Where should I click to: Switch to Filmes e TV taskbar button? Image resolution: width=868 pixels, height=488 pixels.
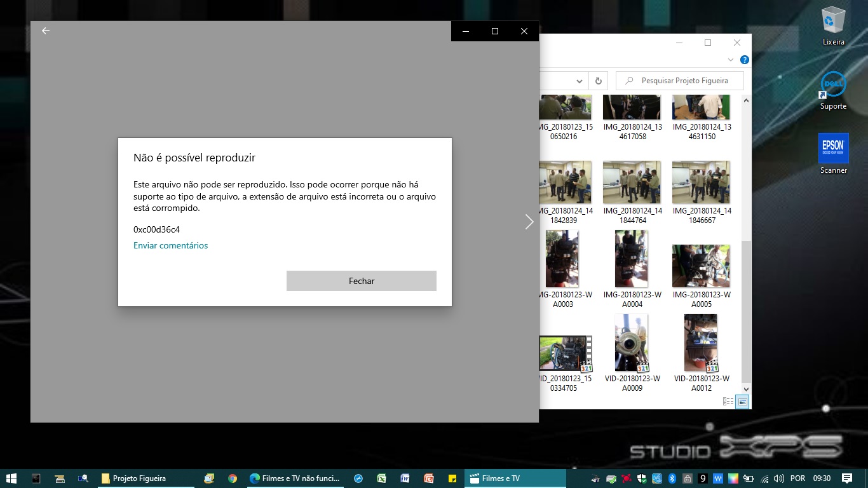point(515,478)
